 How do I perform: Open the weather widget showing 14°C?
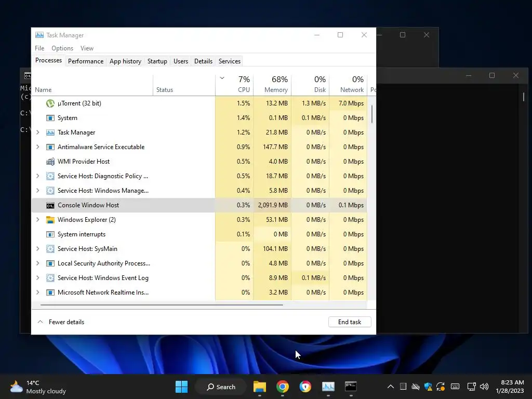click(x=38, y=387)
